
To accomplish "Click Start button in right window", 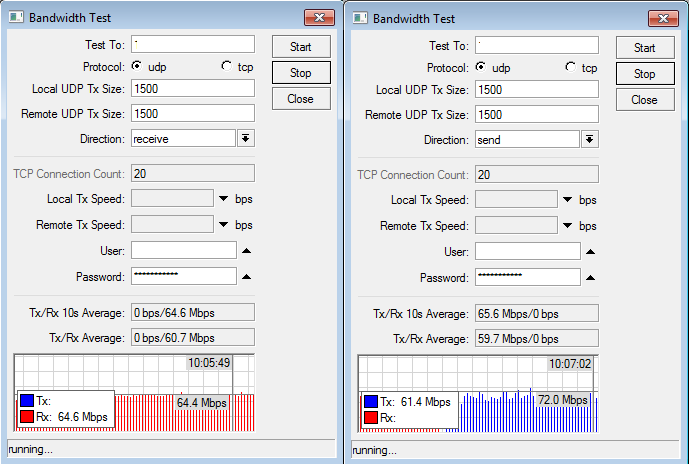I will click(645, 47).
